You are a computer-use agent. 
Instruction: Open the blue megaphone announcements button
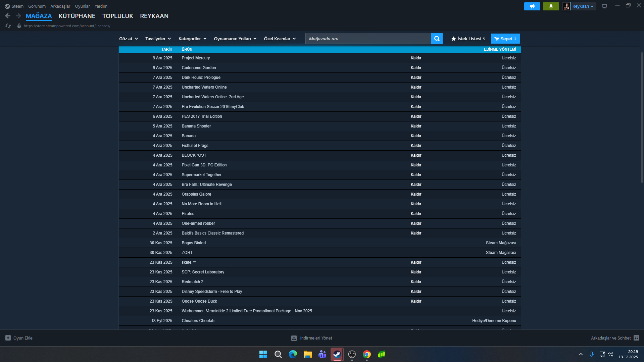[532, 6]
